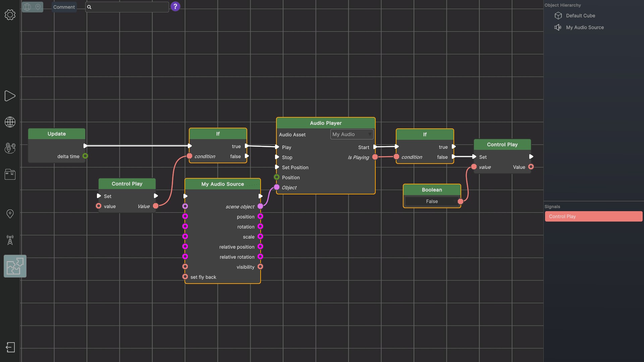Select Default Cube in Object Hierarchy
Viewport: 644px width, 362px height.
[581, 16]
